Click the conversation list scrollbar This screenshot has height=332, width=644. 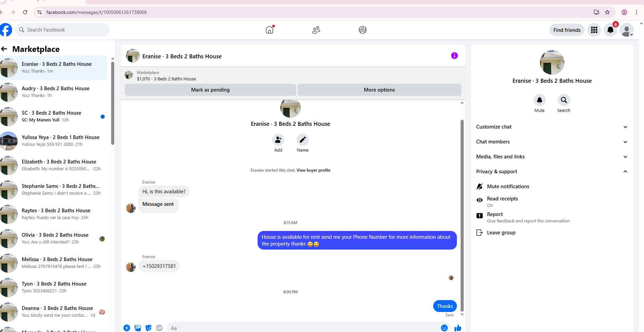pyautogui.click(x=113, y=103)
